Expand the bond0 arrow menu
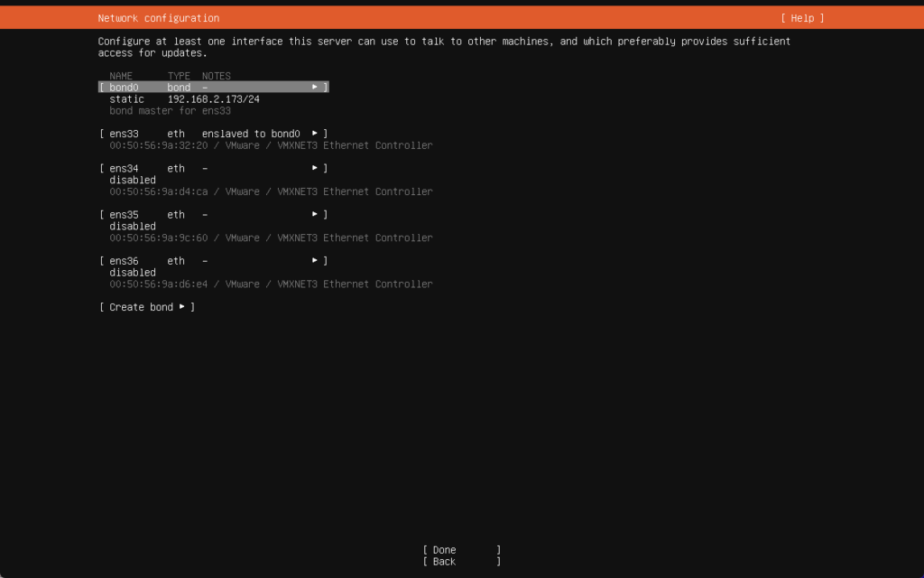The width and height of the screenshot is (924, 578). pyautogui.click(x=315, y=88)
